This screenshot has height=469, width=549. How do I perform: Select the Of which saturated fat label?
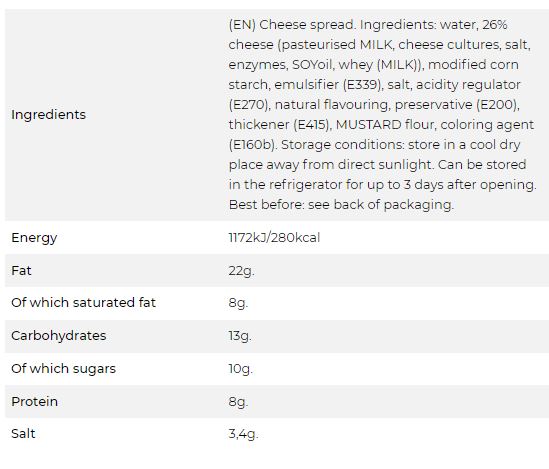[x=83, y=302]
